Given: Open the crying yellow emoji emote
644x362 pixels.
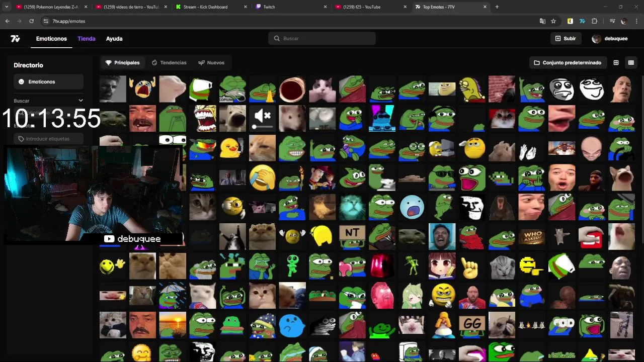Looking at the screenshot, I should click(x=142, y=89).
